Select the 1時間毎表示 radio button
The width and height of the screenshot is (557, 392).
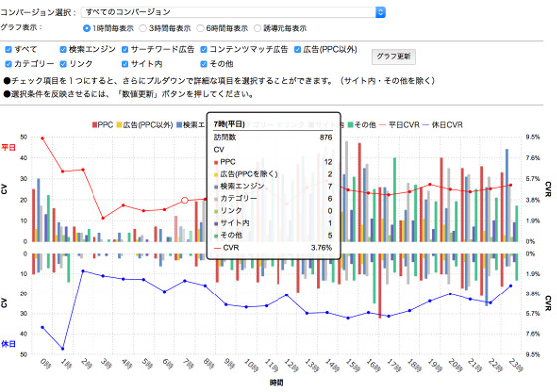pos(86,28)
